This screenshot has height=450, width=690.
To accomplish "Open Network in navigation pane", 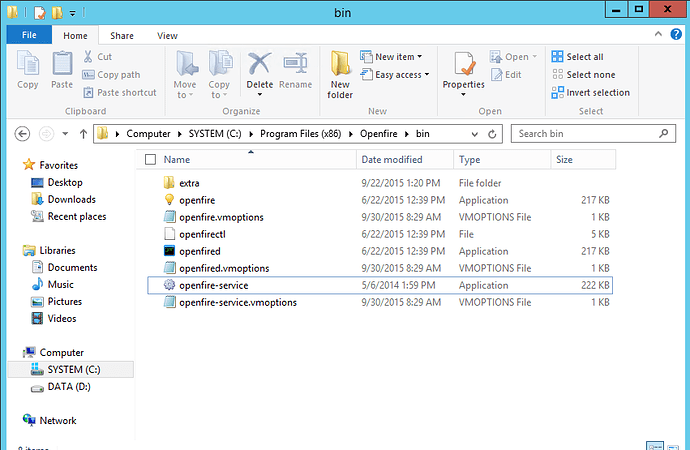I will [x=49, y=421].
